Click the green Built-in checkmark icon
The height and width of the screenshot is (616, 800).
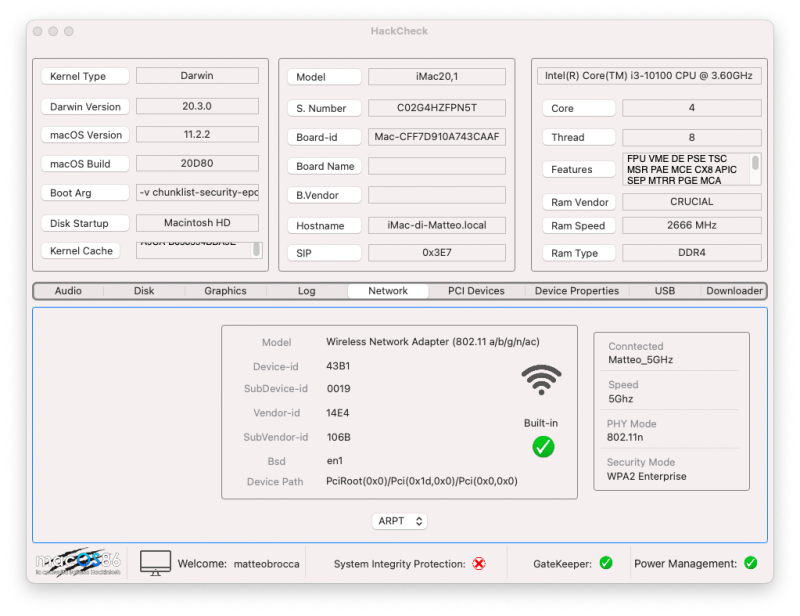pos(543,447)
